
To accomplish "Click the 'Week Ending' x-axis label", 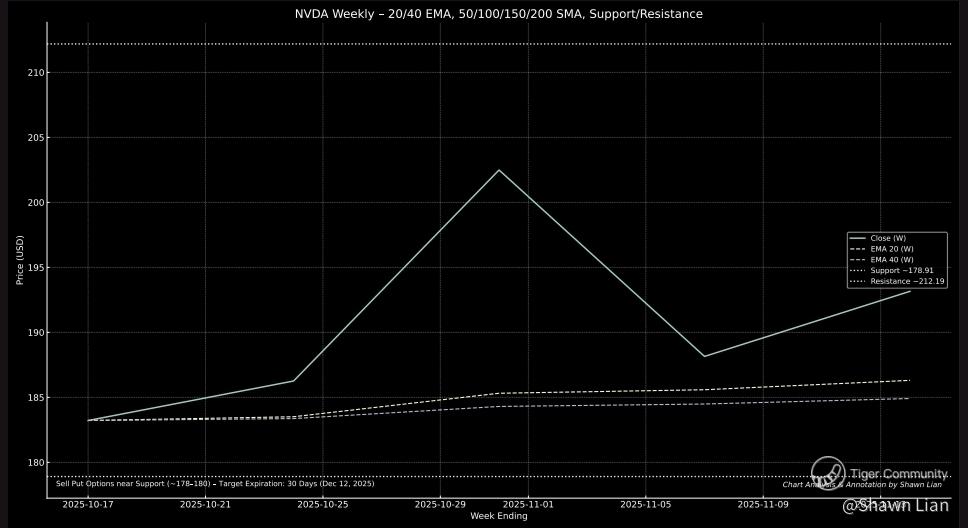I will coord(499,516).
